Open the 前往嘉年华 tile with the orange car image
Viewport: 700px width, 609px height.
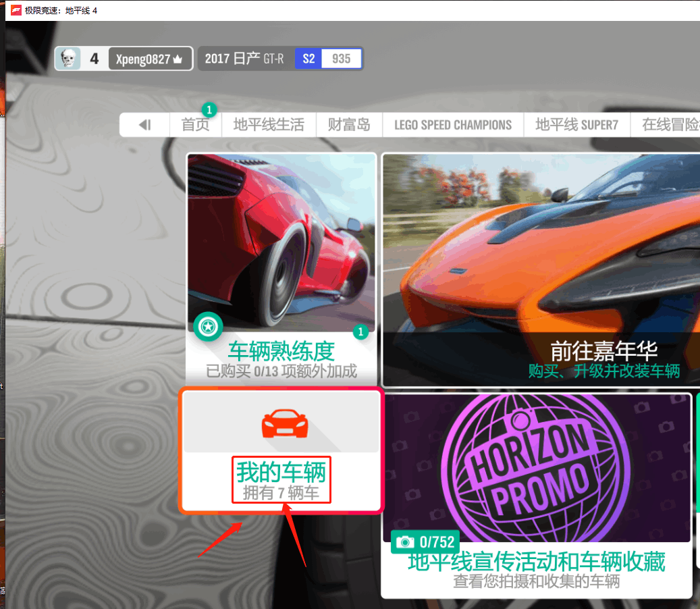[x=541, y=269]
